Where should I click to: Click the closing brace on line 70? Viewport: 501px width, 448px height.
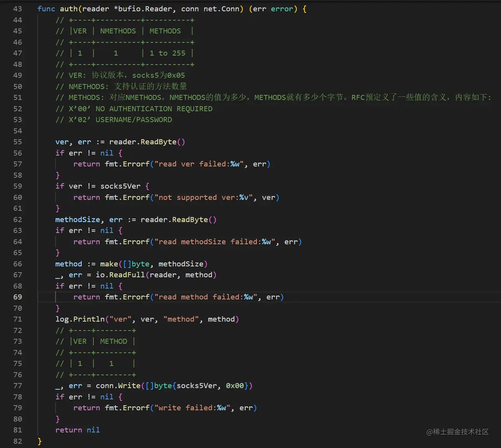pyautogui.click(x=58, y=308)
